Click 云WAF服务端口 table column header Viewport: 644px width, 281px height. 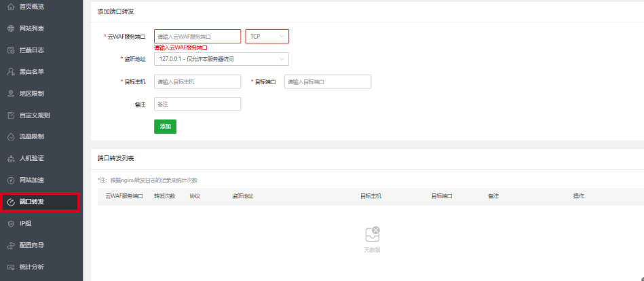tap(124, 196)
